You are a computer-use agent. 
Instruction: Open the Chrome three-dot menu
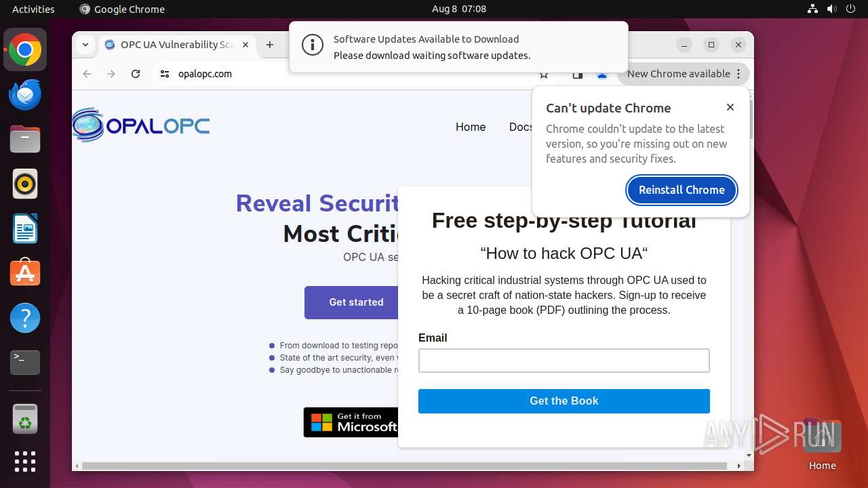[738, 74]
